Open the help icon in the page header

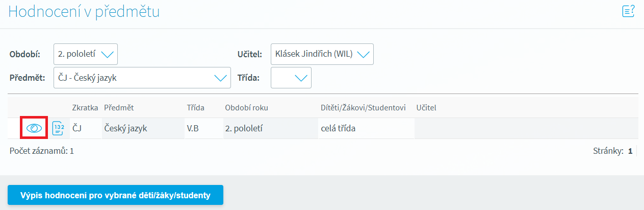coord(628,11)
